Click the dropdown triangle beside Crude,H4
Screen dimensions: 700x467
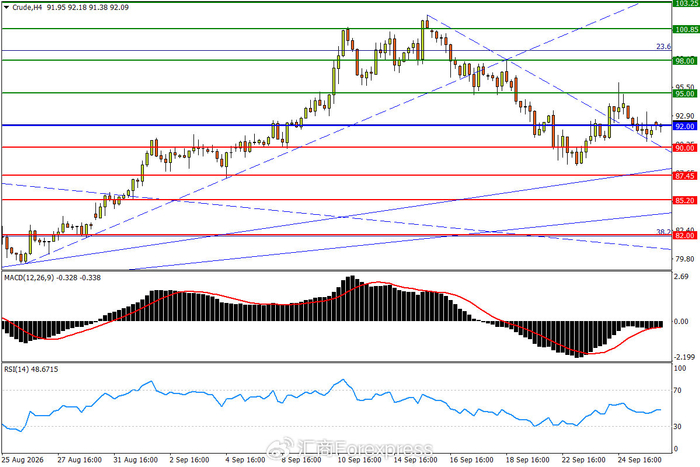coord(6,8)
